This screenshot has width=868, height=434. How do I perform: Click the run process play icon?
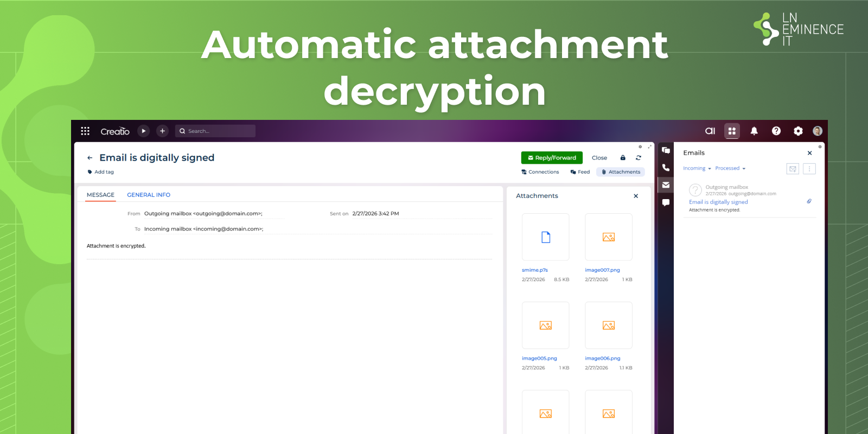click(143, 131)
